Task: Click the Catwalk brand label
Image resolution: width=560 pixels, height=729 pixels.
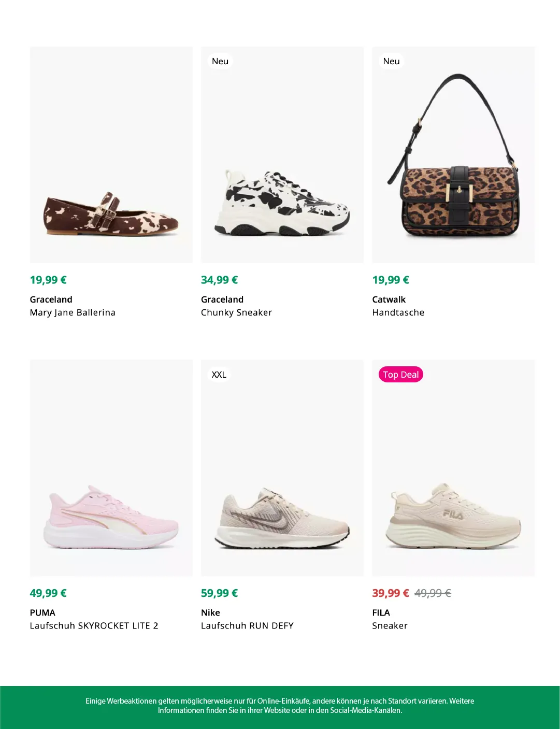Action: coord(389,299)
